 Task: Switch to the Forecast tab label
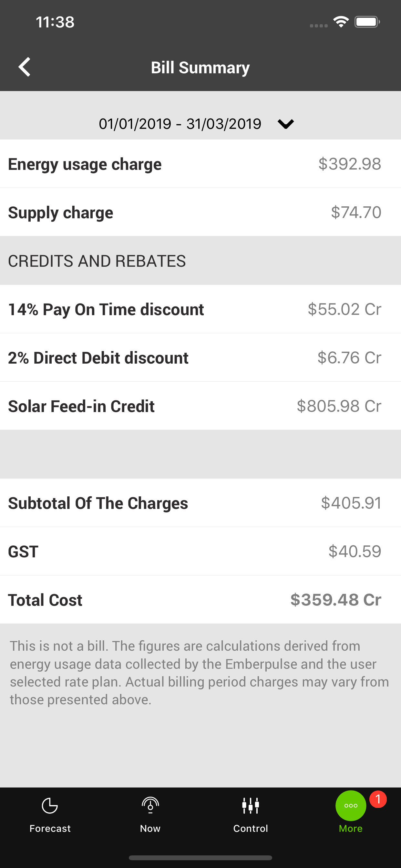[50, 828]
